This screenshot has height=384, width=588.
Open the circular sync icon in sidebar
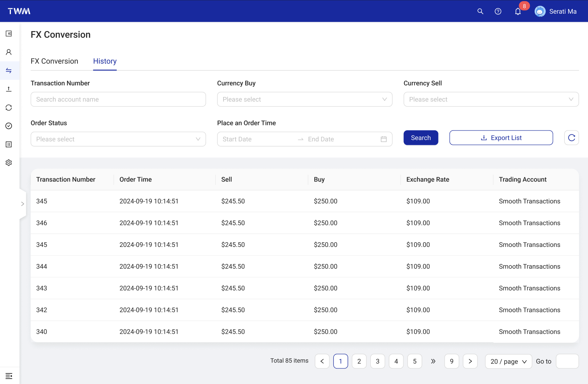point(9,107)
